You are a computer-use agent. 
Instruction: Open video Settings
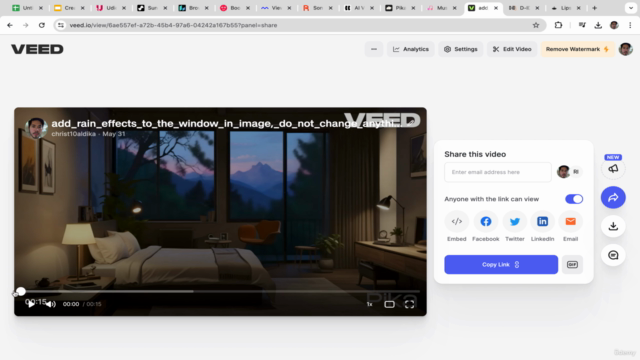pos(461,49)
